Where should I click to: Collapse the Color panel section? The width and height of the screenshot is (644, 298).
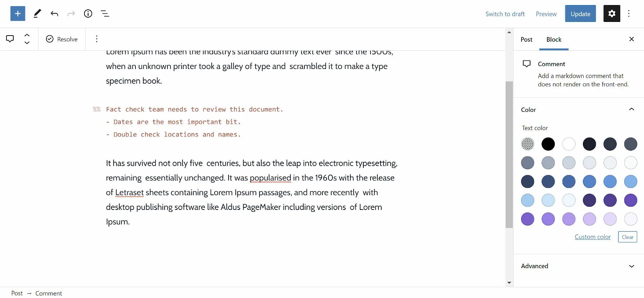[x=631, y=110]
